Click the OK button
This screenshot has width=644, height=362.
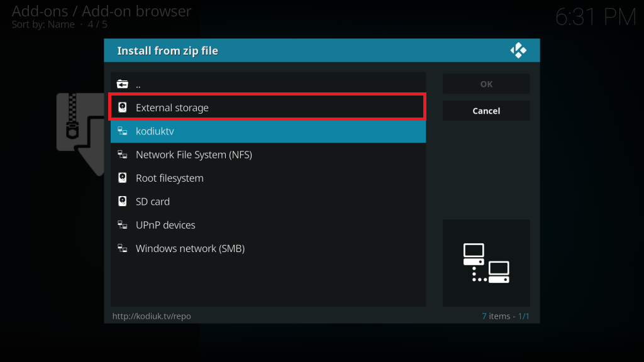point(486,84)
